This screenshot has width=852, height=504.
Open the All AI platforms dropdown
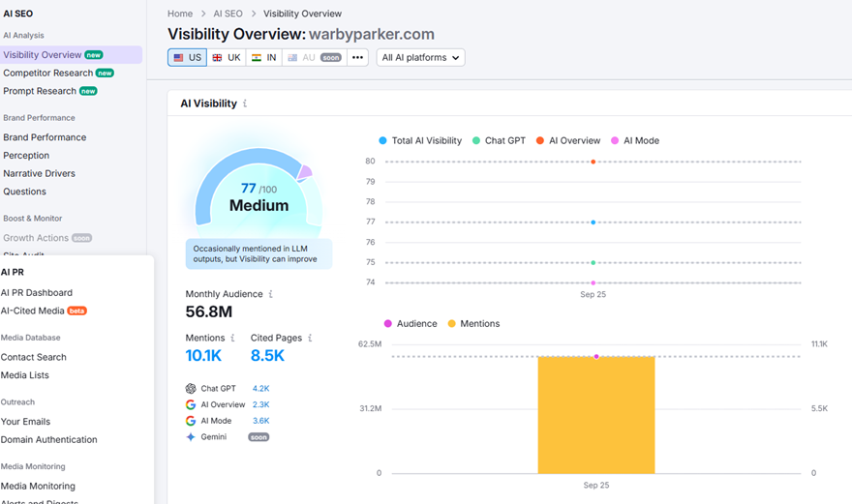tap(420, 58)
